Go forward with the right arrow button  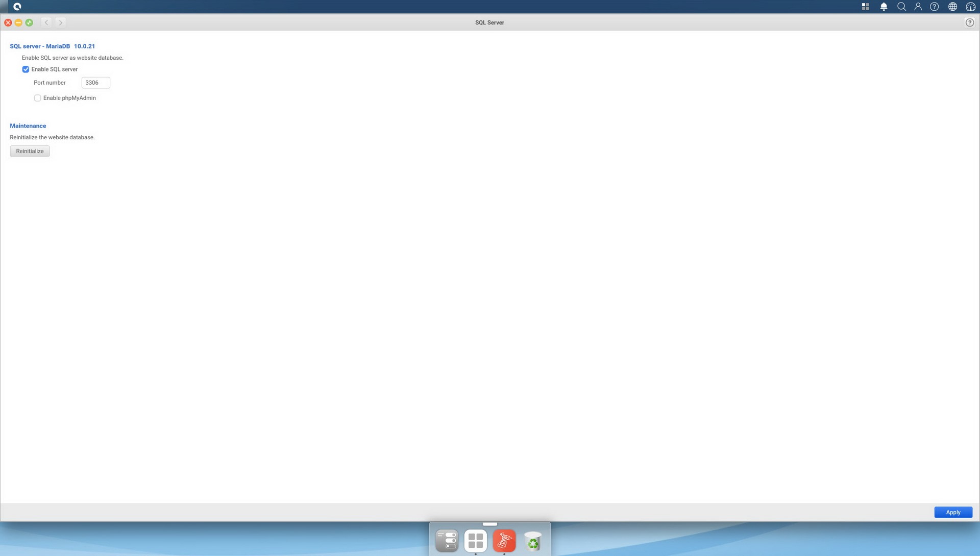coord(60,22)
